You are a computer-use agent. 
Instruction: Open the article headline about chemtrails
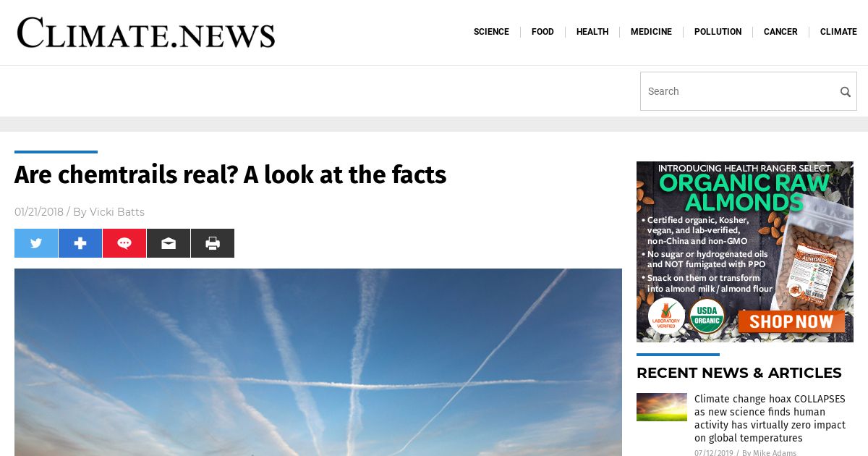(x=231, y=174)
